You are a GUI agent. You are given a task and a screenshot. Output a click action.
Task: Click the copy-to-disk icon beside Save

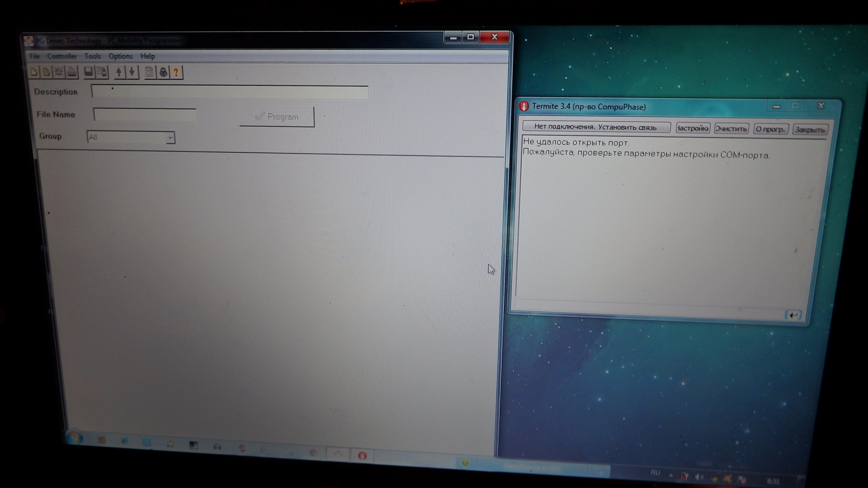point(102,72)
